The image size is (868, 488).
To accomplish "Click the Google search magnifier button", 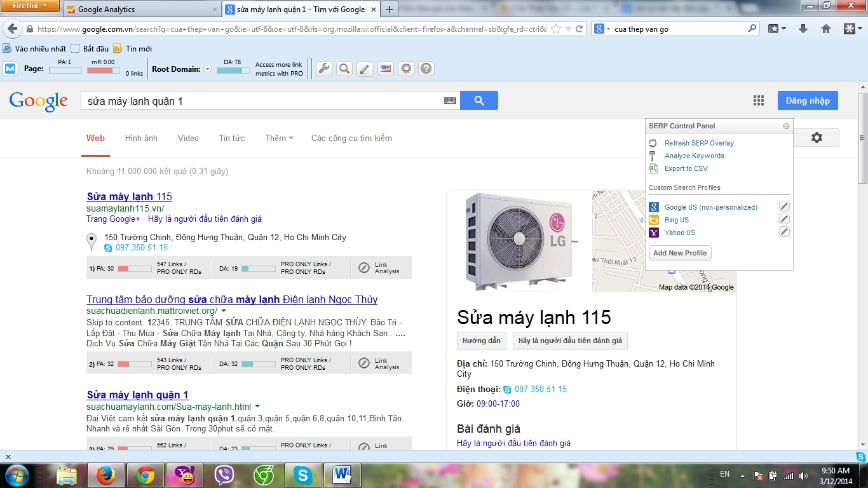I will [x=479, y=100].
